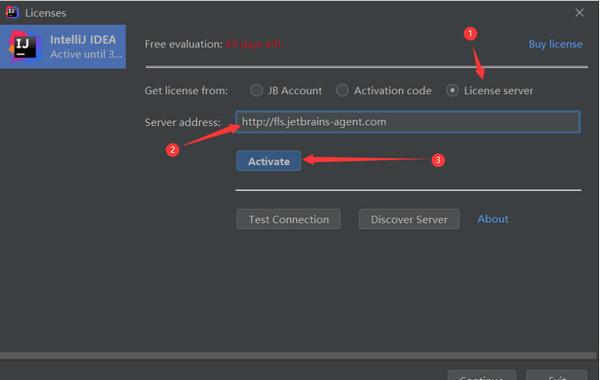
Task: Open the About link
Action: pos(493,219)
